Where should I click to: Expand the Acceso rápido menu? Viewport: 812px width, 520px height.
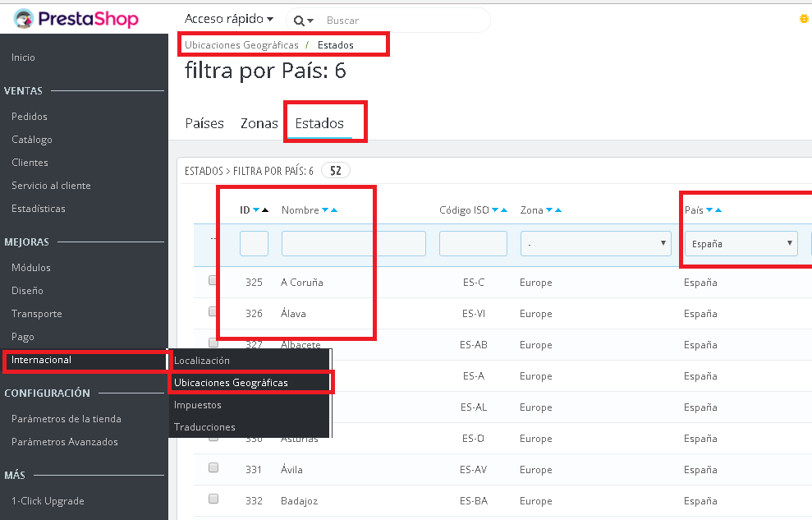(229, 19)
